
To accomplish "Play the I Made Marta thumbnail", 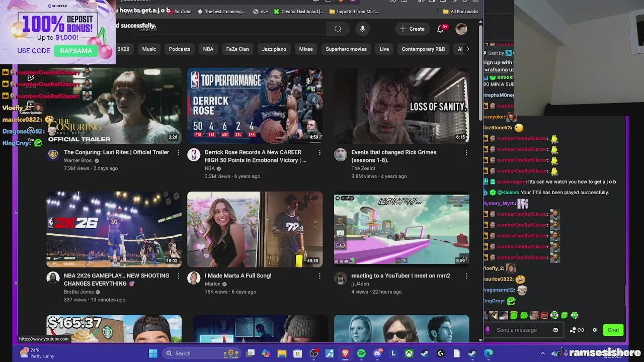I will (255, 229).
